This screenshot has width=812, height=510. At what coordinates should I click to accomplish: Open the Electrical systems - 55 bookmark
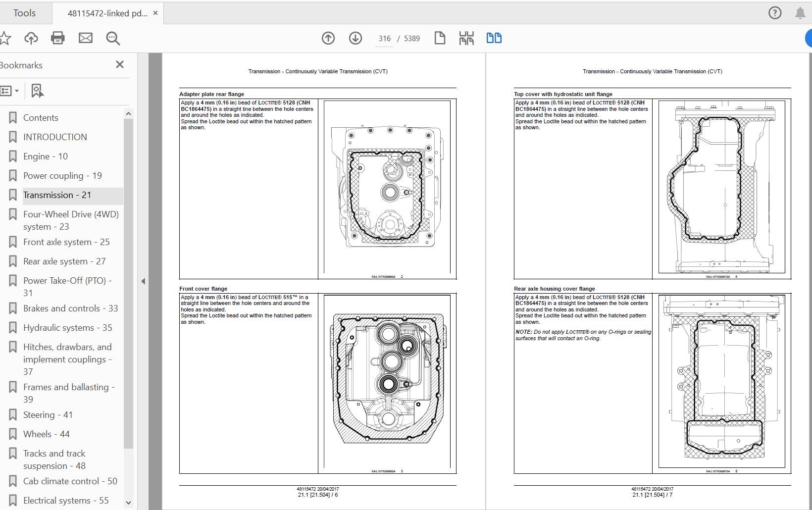(x=66, y=501)
